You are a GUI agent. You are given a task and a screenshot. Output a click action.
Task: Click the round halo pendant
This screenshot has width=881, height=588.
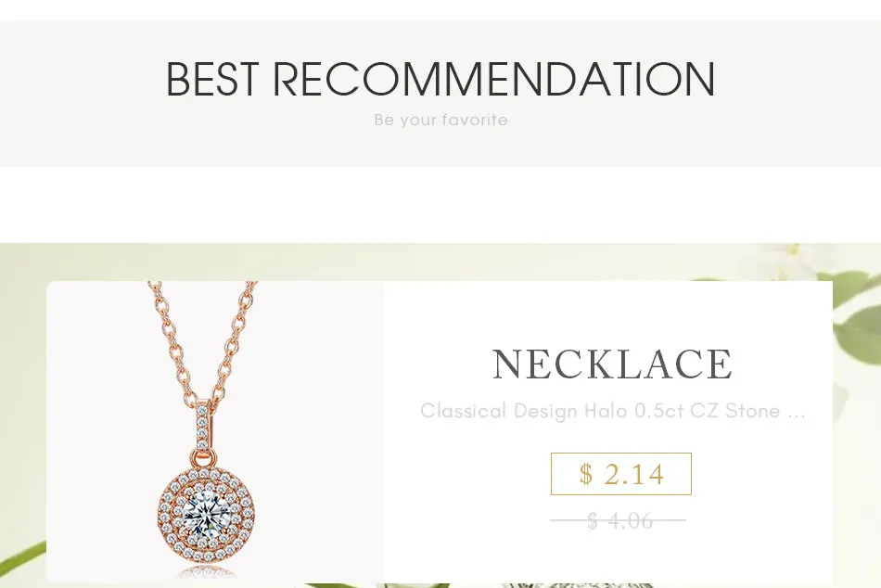point(207,515)
